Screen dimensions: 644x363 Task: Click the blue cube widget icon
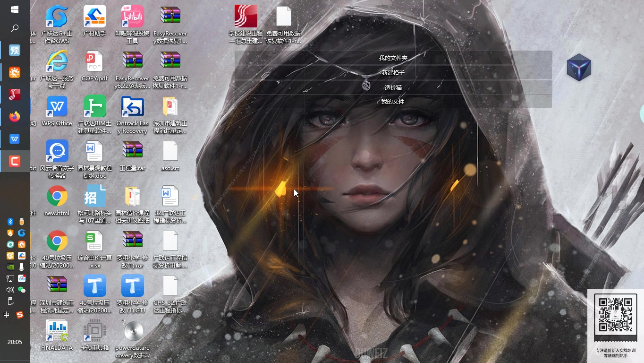pos(579,67)
